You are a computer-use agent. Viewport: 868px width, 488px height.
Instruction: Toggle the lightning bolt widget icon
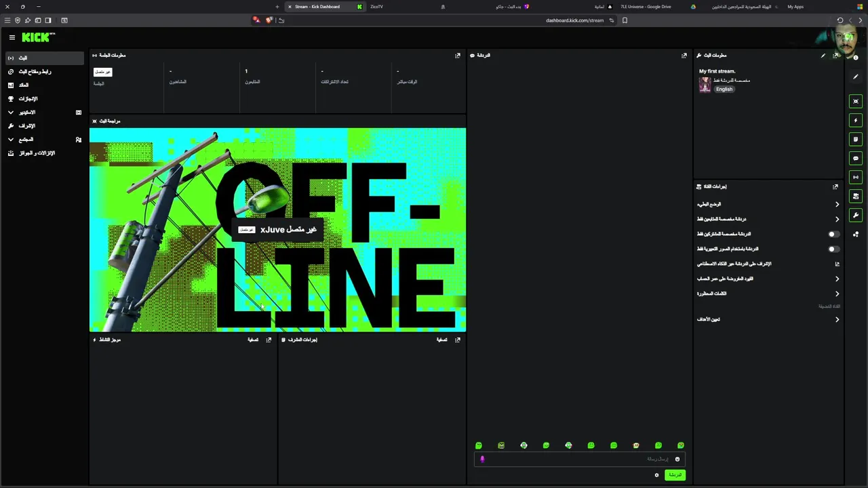[856, 120]
